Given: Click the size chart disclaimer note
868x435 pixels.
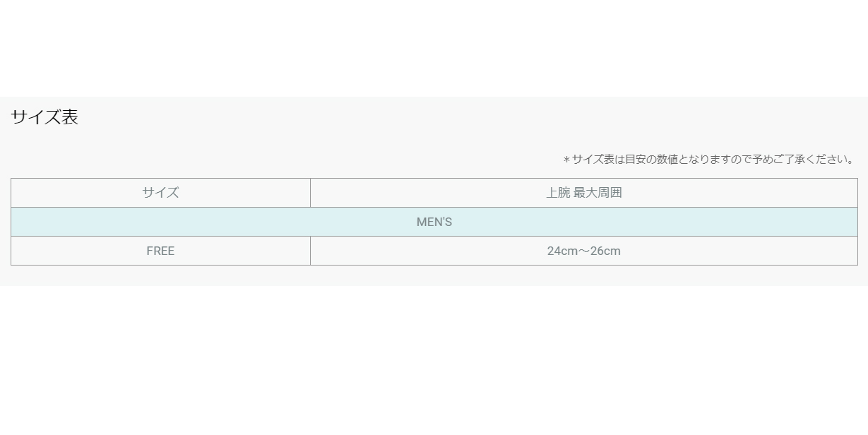Looking at the screenshot, I should [709, 160].
